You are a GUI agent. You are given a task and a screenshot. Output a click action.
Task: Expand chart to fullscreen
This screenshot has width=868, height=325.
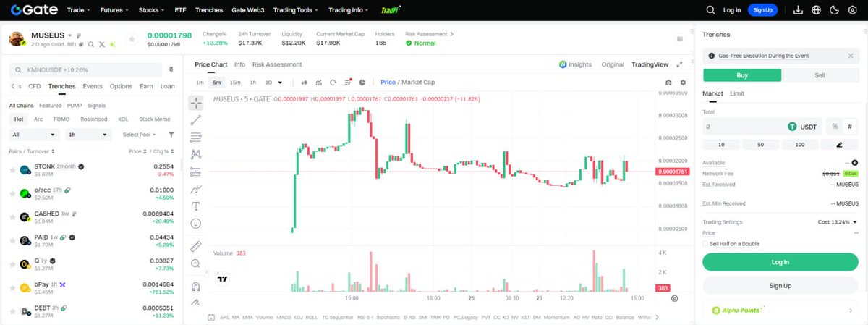[678, 64]
